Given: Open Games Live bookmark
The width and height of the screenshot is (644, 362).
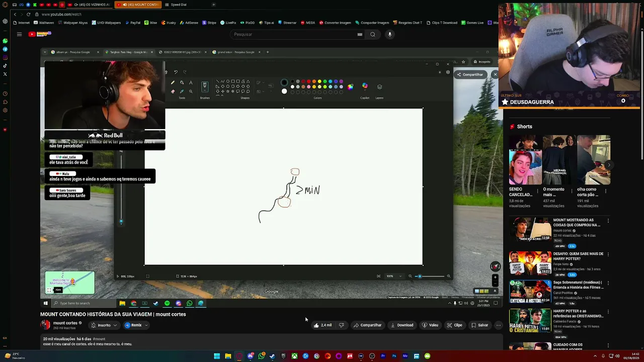Looking at the screenshot, I should pos(472,23).
